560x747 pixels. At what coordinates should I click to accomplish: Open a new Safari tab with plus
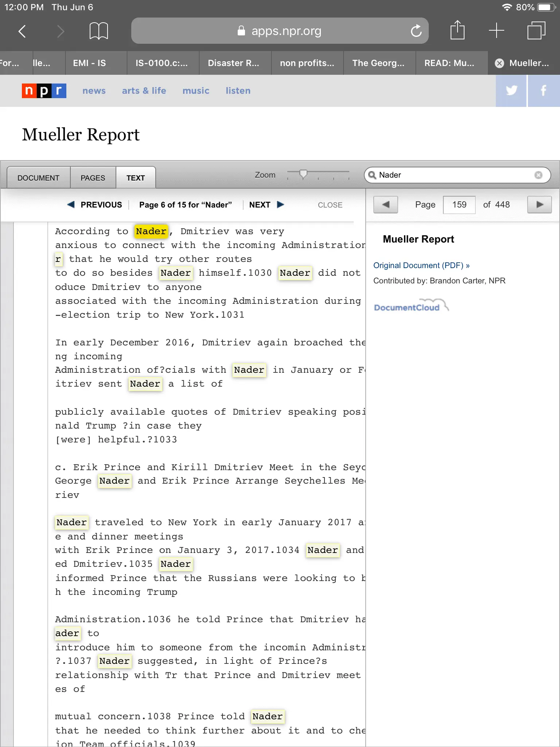pos(496,31)
